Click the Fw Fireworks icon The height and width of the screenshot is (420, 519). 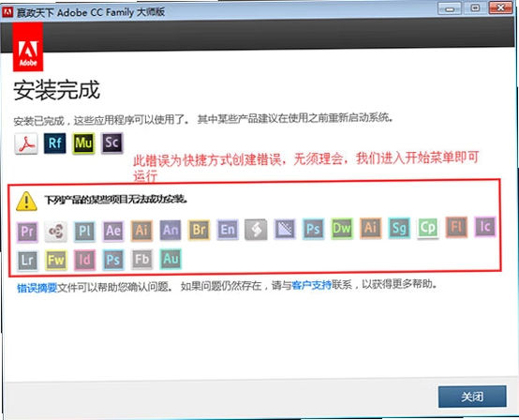56,260
